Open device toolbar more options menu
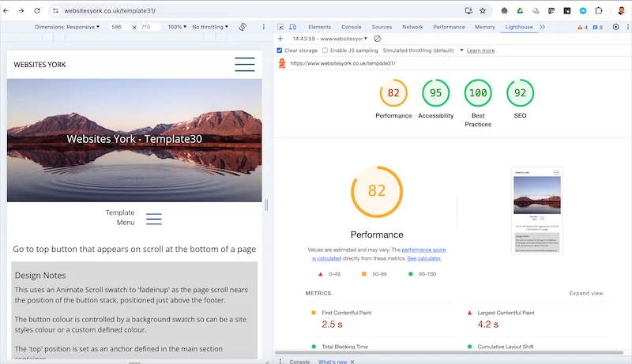Viewport: 632px width, 364px height. 264,27
